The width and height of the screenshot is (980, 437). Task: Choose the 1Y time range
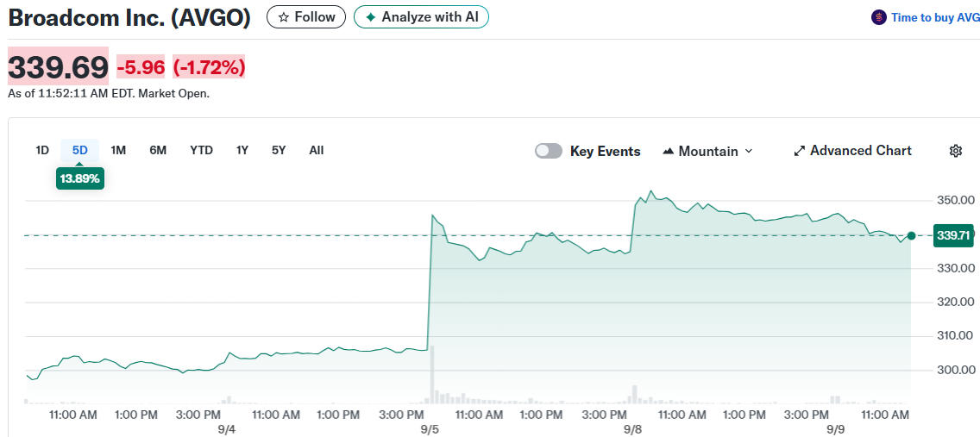[x=242, y=150]
